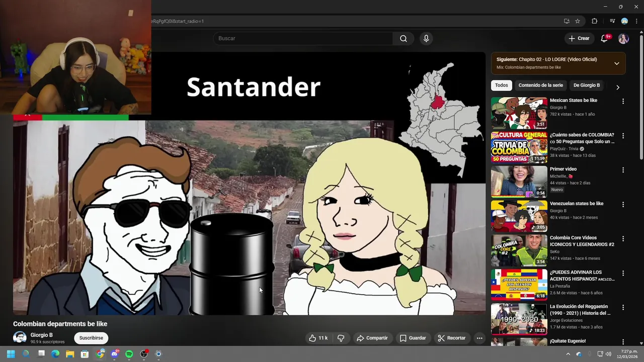The image size is (644, 362).
Task: Open Mexican States be like thumbnail
Action: pos(519,113)
